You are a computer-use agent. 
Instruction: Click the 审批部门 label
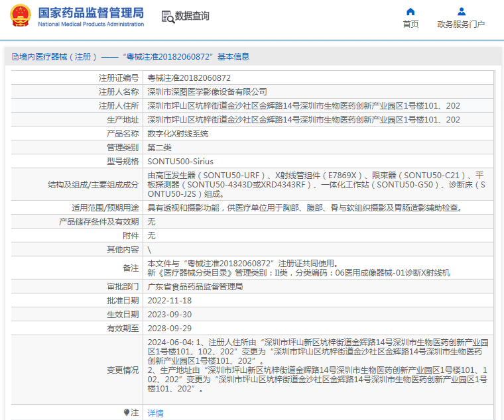(123, 286)
